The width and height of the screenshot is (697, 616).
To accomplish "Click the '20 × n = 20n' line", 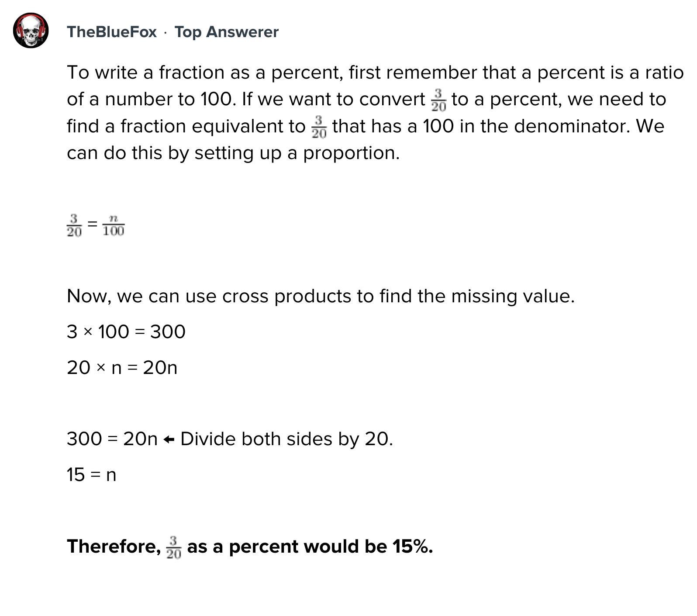I will coord(122,367).
